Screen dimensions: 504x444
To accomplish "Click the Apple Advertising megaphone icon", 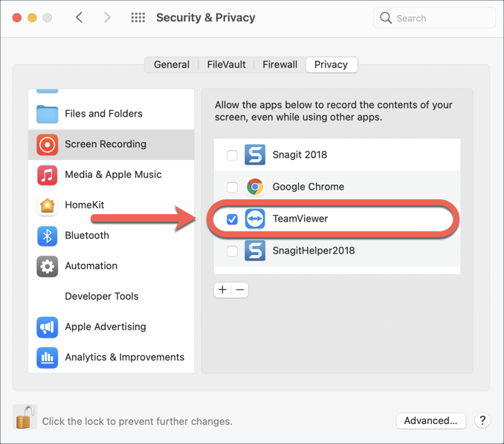I will pyautogui.click(x=48, y=326).
